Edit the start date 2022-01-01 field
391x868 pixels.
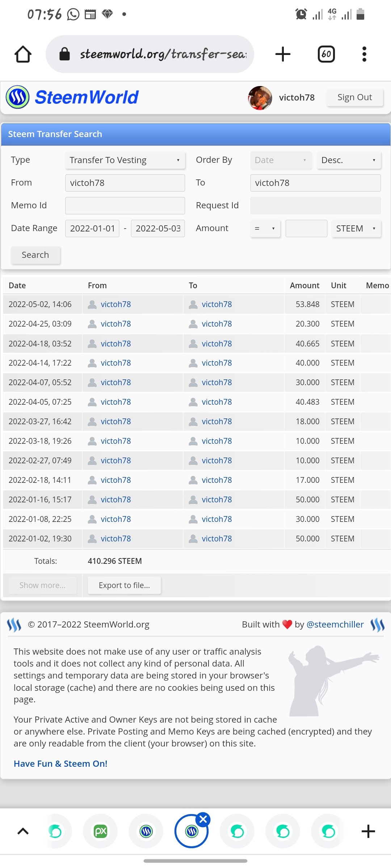click(92, 229)
